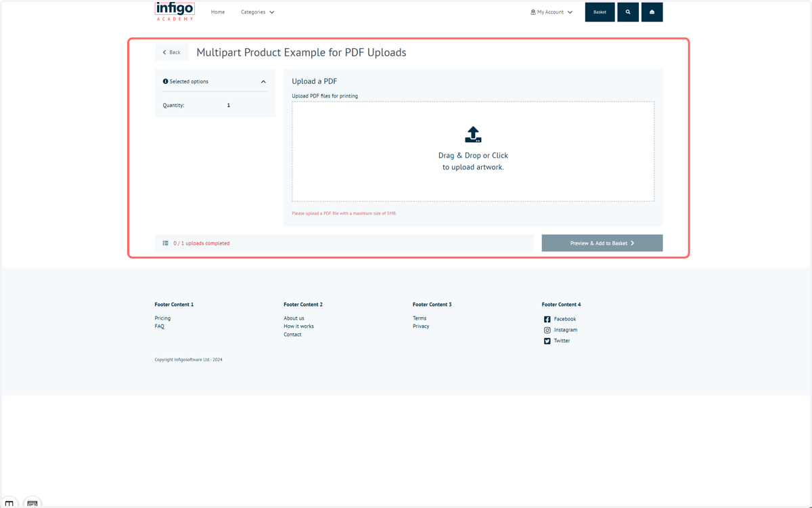812x508 pixels.
Task: Click the 'Footer Content 4' heading
Action: click(x=562, y=305)
